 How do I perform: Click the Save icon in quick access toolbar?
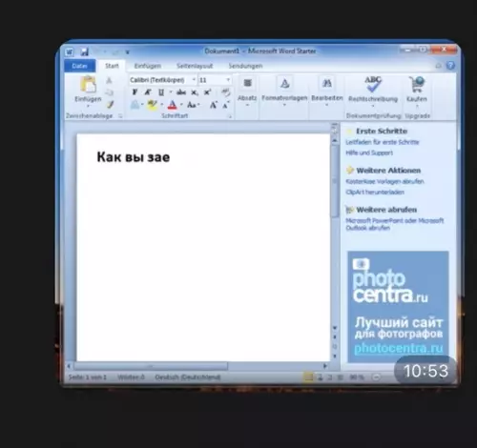click(84, 51)
